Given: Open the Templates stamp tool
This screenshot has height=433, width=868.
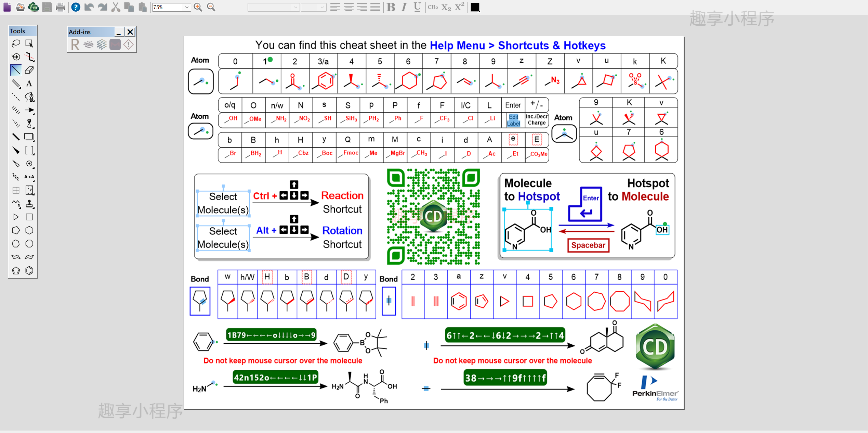Looking at the screenshot, I should (29, 204).
